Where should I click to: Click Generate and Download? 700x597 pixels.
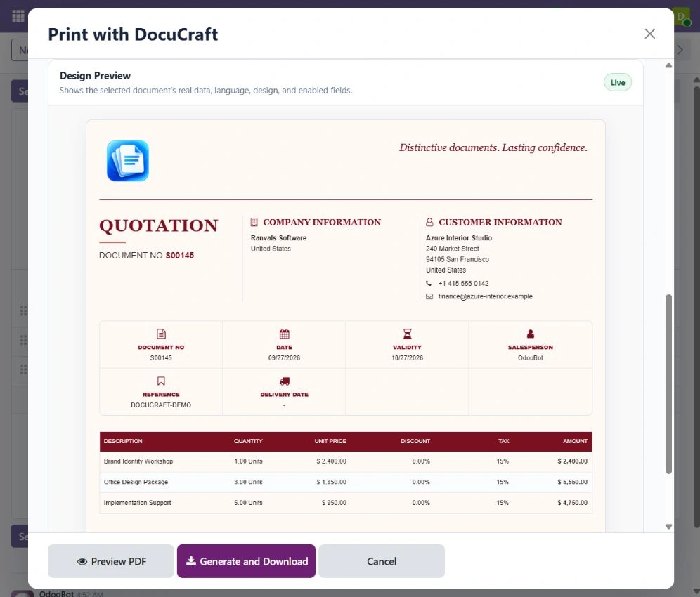(x=247, y=561)
